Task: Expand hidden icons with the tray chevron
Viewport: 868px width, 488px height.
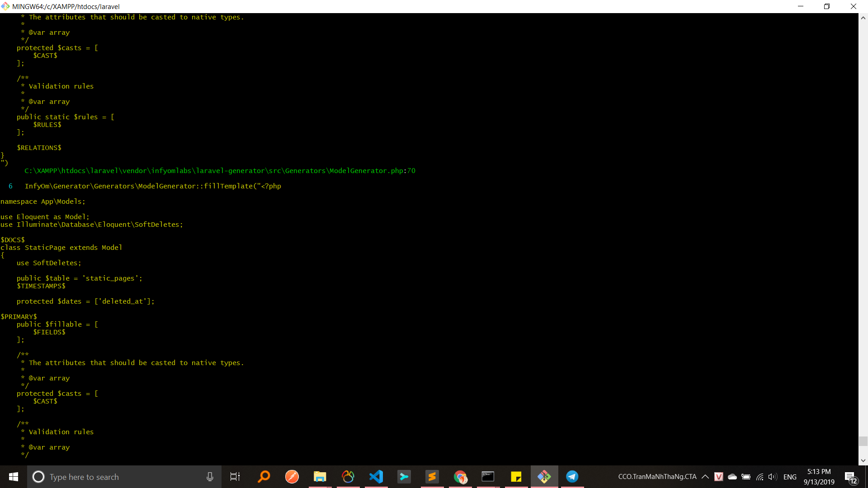Action: (705, 476)
